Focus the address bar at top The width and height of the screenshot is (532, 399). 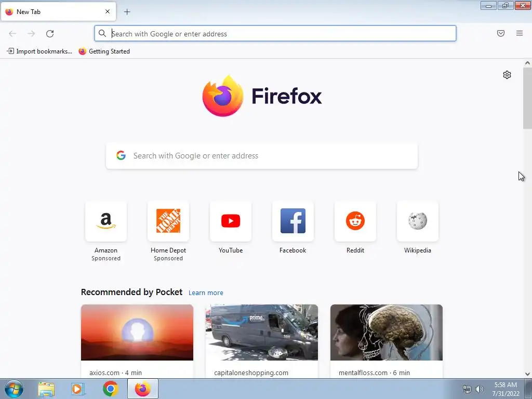click(x=275, y=34)
